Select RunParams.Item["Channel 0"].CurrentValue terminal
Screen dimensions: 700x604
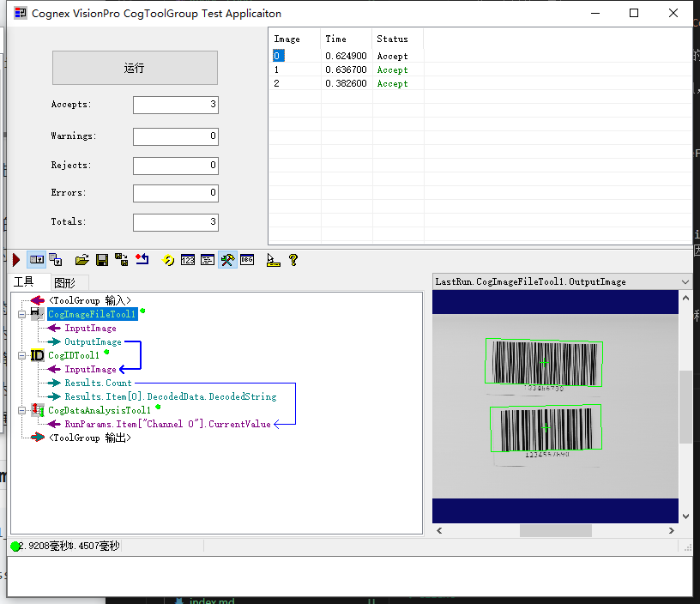click(x=168, y=424)
